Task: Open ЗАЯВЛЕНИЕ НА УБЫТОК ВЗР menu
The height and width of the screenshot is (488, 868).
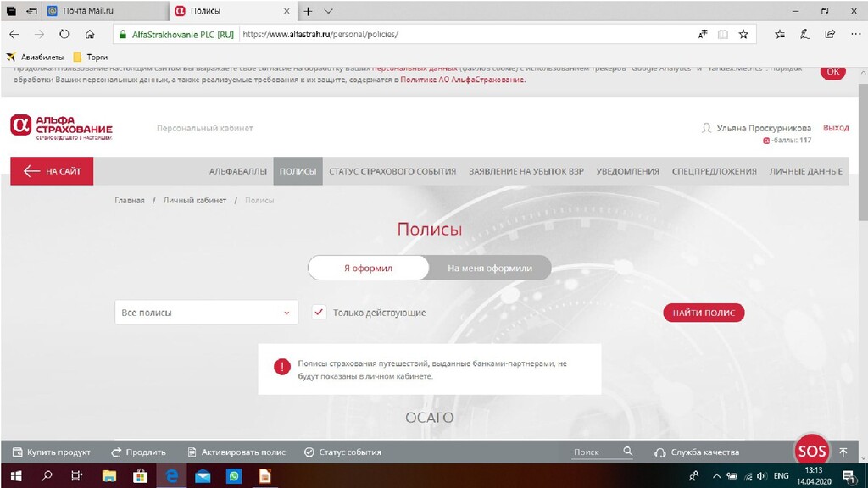Action: pos(526,171)
